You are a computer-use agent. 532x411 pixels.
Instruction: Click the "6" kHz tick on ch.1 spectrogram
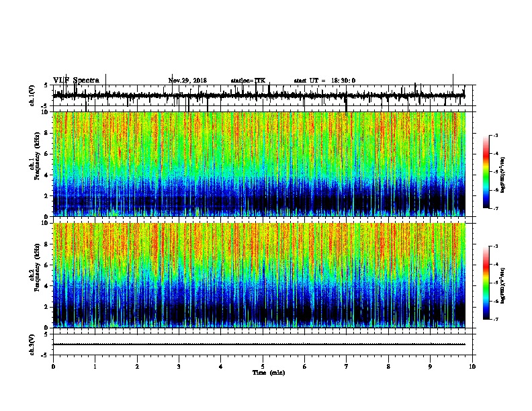(46, 154)
